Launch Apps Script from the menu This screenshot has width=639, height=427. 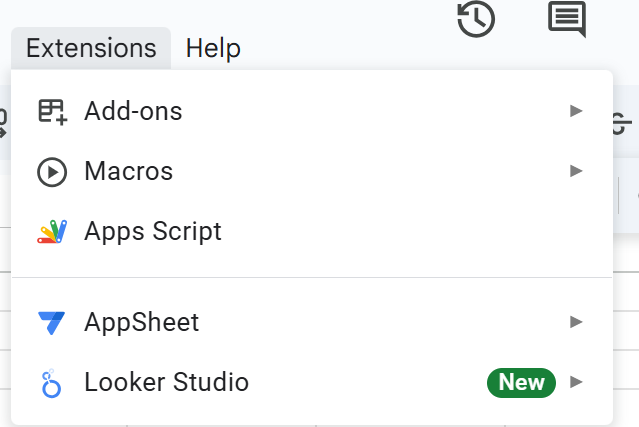(x=153, y=232)
